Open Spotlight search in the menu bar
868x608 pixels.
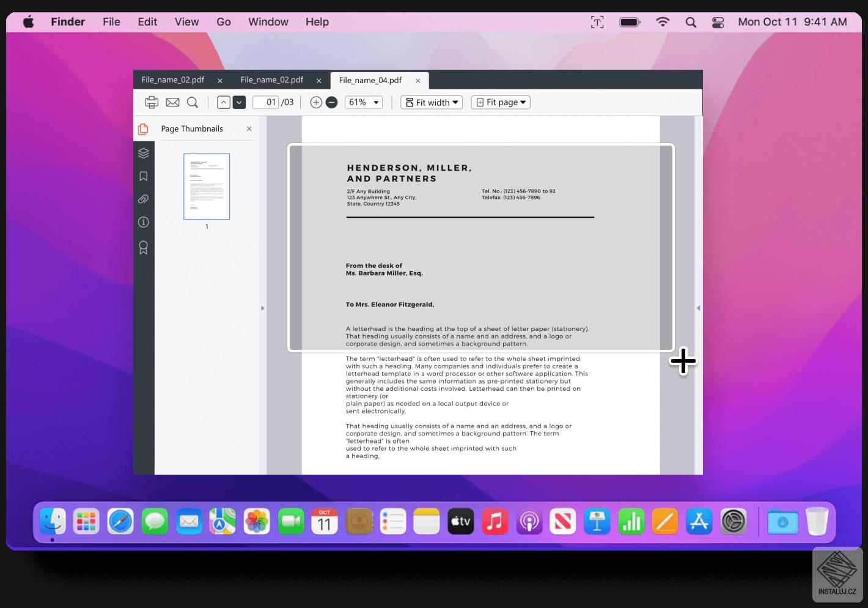[x=691, y=22]
